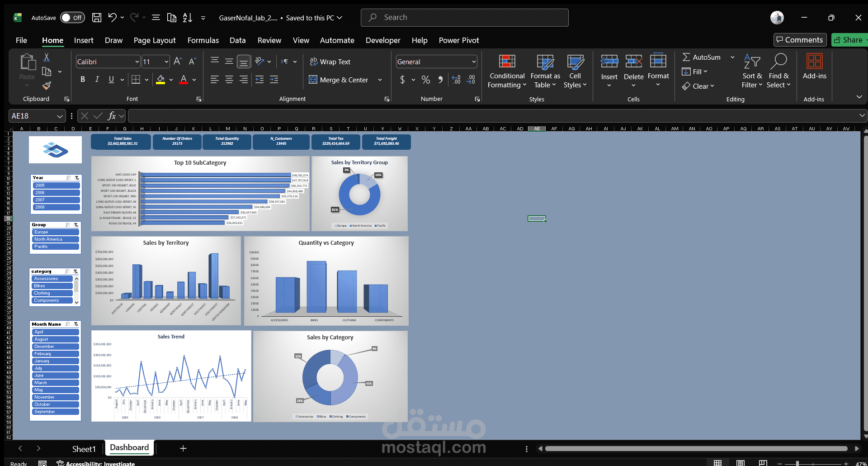Image resolution: width=868 pixels, height=466 pixels.
Task: Click the Borders icon
Action: pos(136,80)
